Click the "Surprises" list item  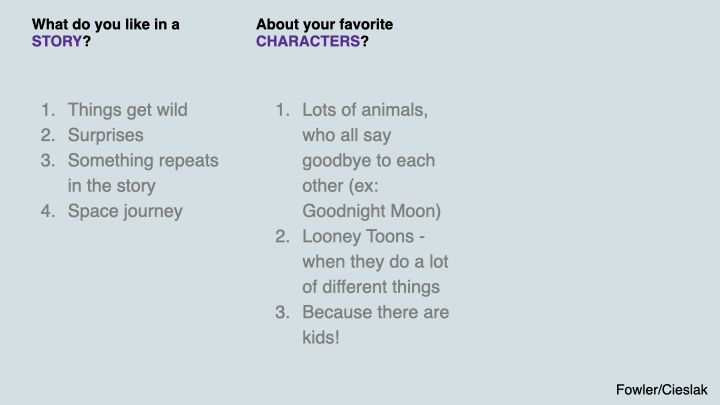tap(105, 135)
